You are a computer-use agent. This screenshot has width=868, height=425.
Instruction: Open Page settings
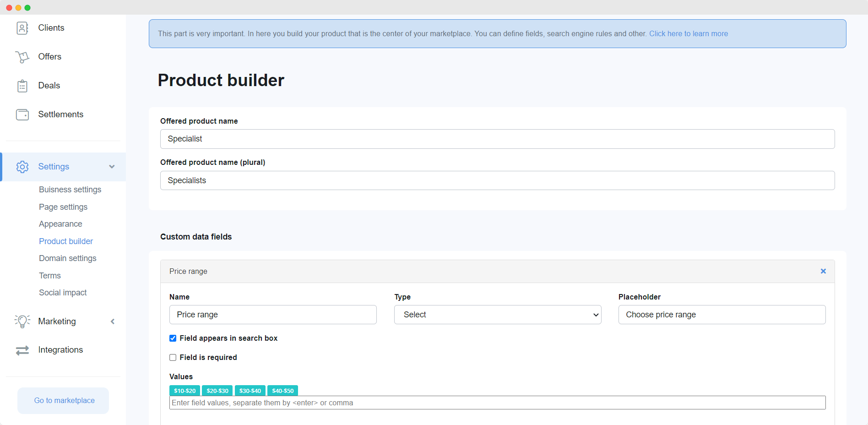click(63, 207)
